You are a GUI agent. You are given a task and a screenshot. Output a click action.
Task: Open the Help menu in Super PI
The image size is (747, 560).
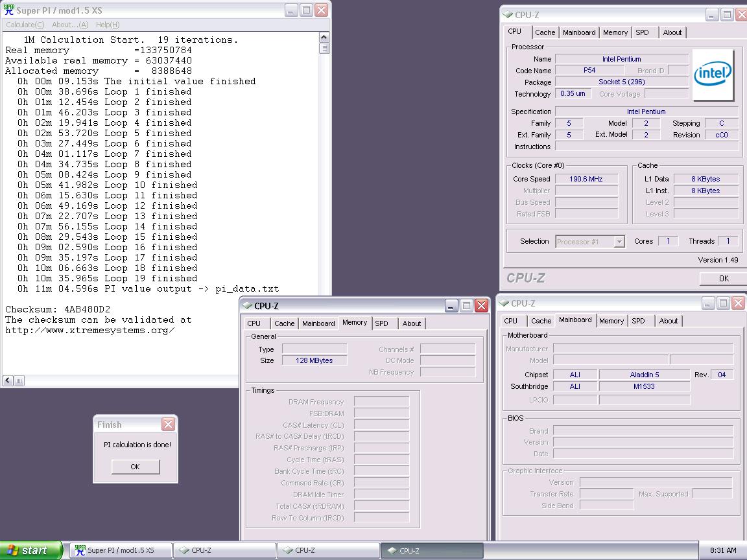[x=108, y=25]
